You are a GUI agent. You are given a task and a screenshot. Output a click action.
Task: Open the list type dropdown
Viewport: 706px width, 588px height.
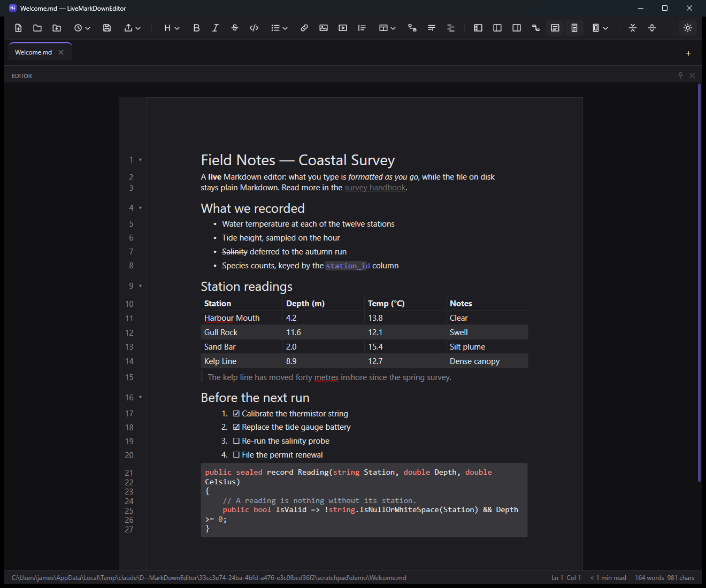point(279,28)
